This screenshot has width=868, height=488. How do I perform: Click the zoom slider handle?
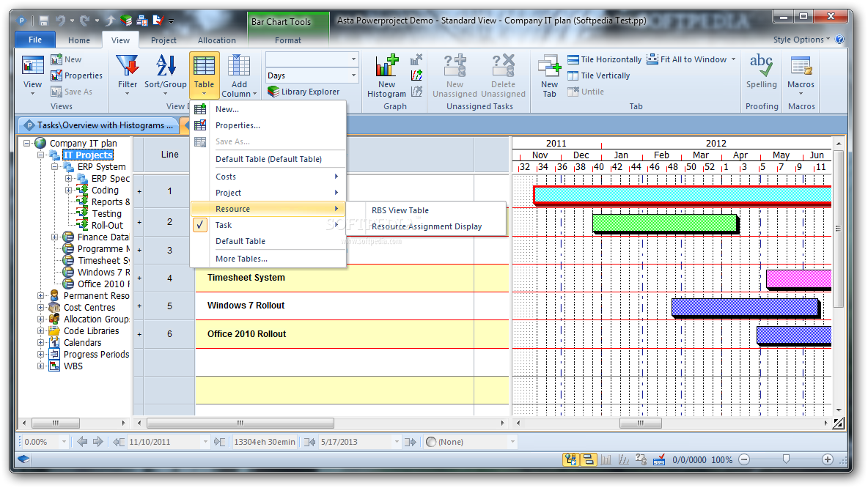click(785, 459)
